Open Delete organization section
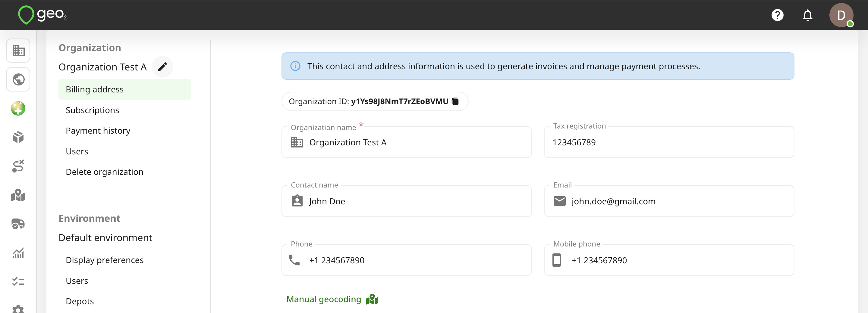The height and width of the screenshot is (313, 868). (x=105, y=172)
